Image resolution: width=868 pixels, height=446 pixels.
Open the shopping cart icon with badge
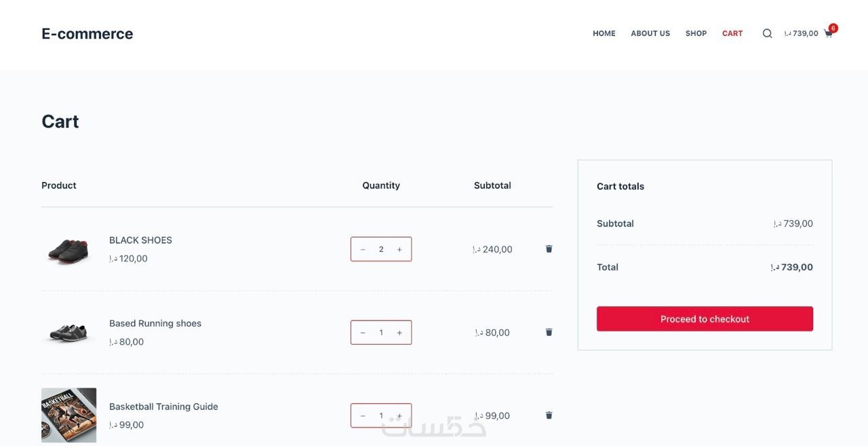tap(829, 32)
